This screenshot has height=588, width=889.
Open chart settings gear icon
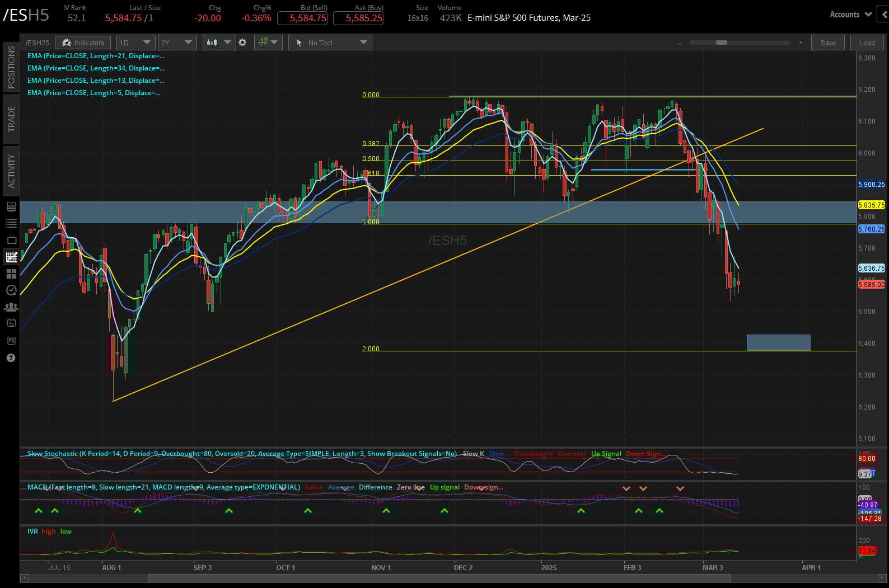coord(242,43)
